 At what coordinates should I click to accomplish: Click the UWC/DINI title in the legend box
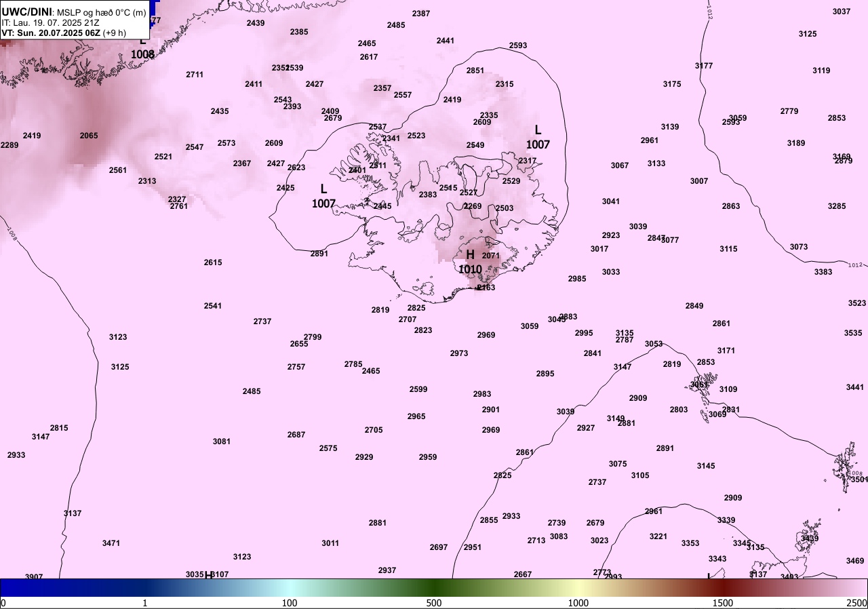point(26,12)
